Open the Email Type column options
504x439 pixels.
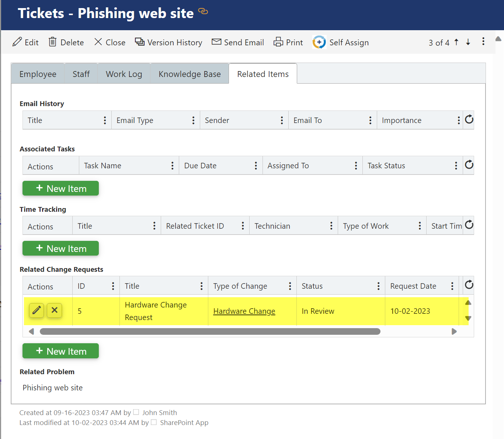click(x=193, y=120)
